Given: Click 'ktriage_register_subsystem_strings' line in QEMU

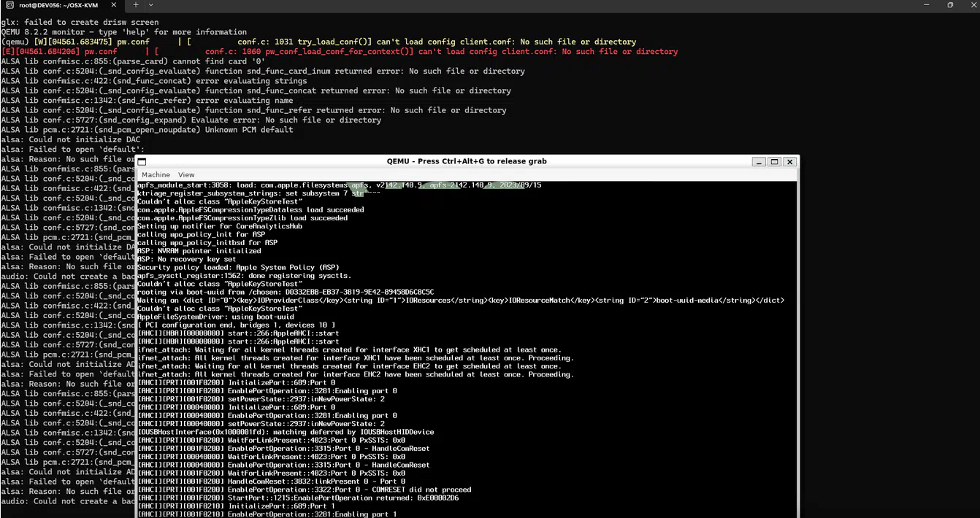Looking at the screenshot, I should click(x=259, y=193).
